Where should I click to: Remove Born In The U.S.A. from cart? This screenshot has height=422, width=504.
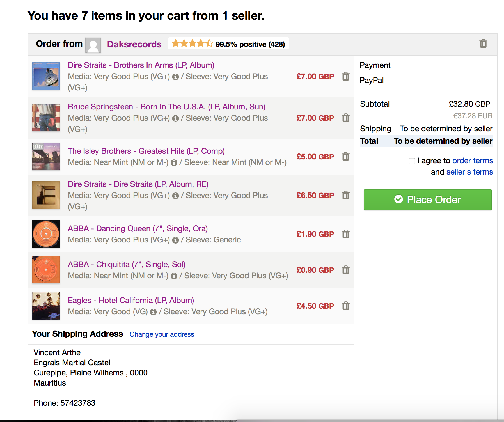pyautogui.click(x=346, y=118)
